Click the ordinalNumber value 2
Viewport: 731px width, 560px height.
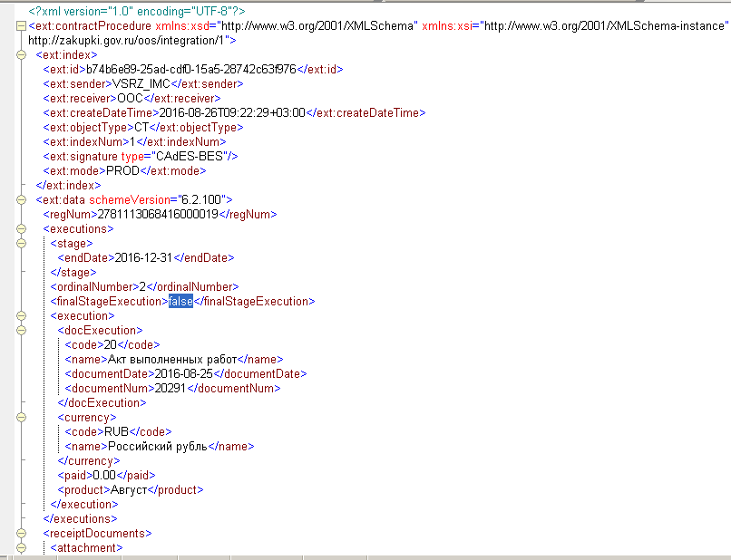click(x=142, y=286)
